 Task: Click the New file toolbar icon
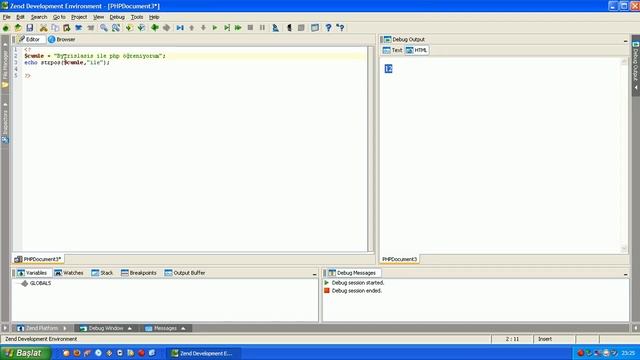(x=6, y=28)
